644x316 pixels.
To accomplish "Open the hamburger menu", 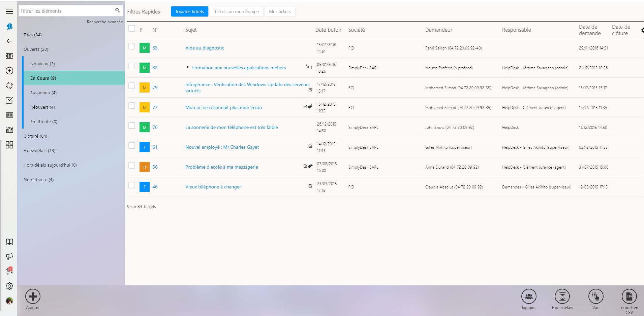I will 9,11.
